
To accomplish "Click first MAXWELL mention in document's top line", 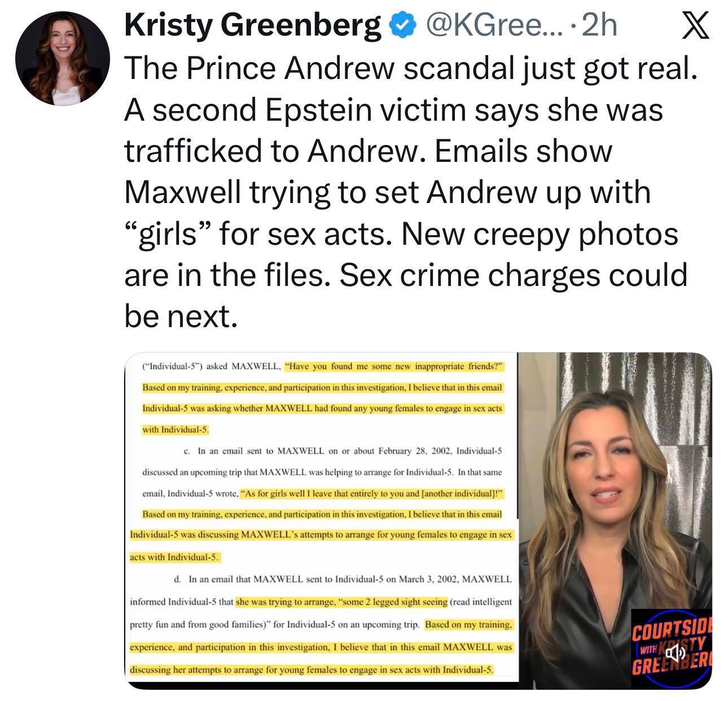I will point(257,365).
